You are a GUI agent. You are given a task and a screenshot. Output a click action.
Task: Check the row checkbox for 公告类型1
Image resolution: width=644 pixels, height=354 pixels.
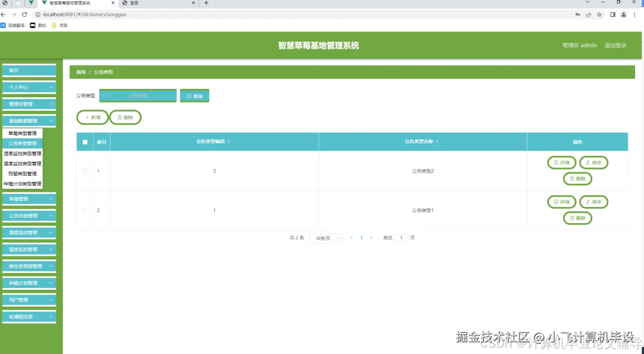[x=84, y=210]
